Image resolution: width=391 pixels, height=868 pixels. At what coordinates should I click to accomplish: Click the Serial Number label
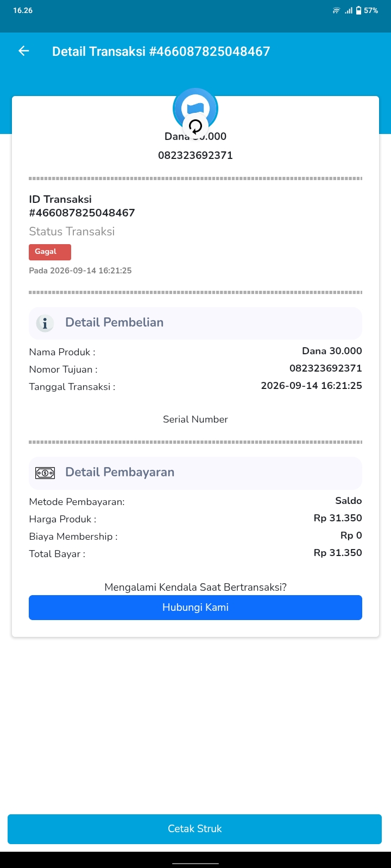(195, 419)
